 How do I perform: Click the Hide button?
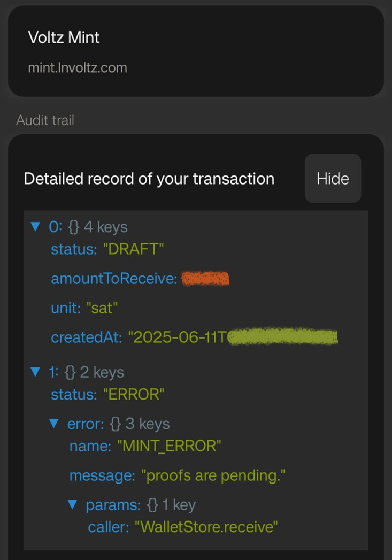333,178
